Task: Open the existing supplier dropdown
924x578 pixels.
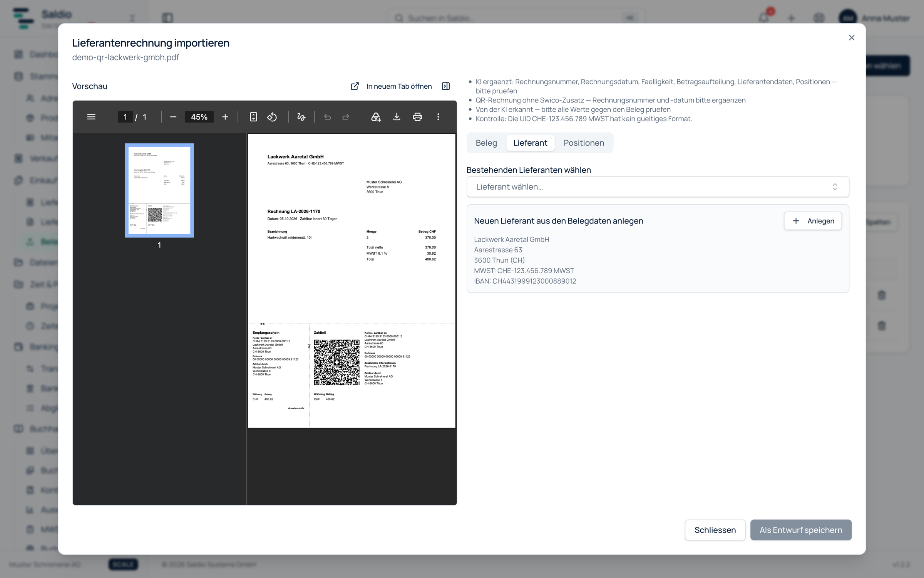Action: click(658, 187)
